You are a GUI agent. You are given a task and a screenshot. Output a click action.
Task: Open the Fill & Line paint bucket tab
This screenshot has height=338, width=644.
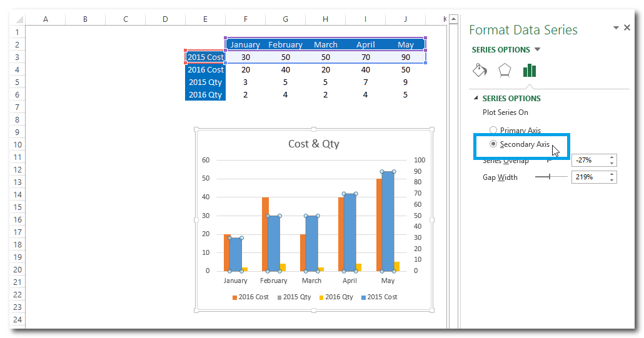(x=480, y=70)
